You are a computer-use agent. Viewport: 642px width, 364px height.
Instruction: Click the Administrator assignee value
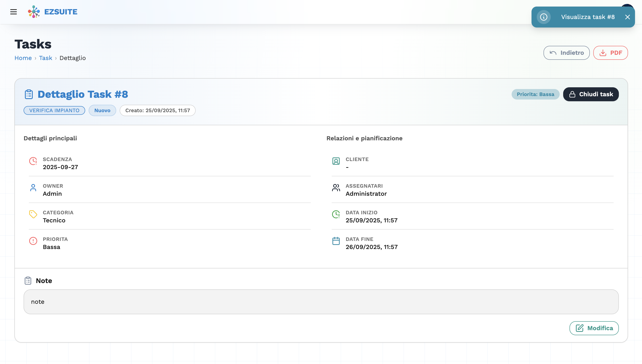tap(366, 194)
